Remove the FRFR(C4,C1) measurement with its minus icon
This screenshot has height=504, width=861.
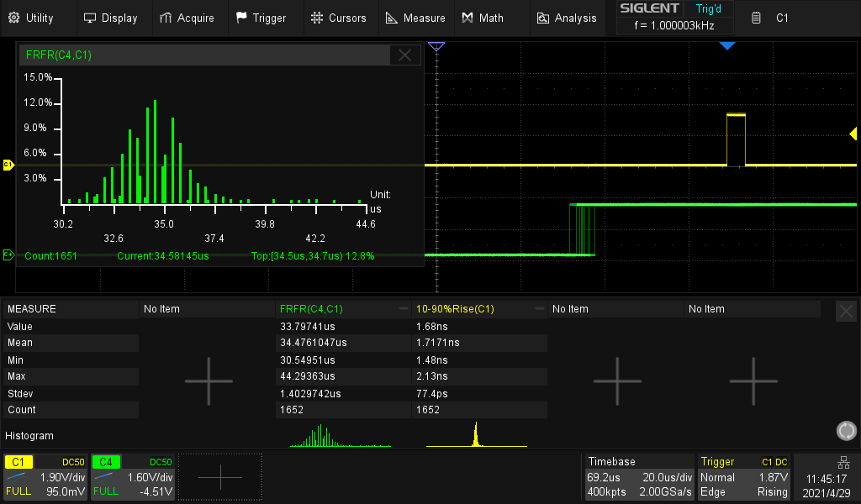[402, 308]
